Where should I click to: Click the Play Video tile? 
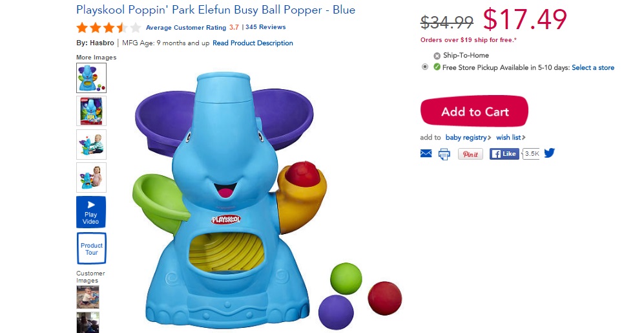coord(91,212)
